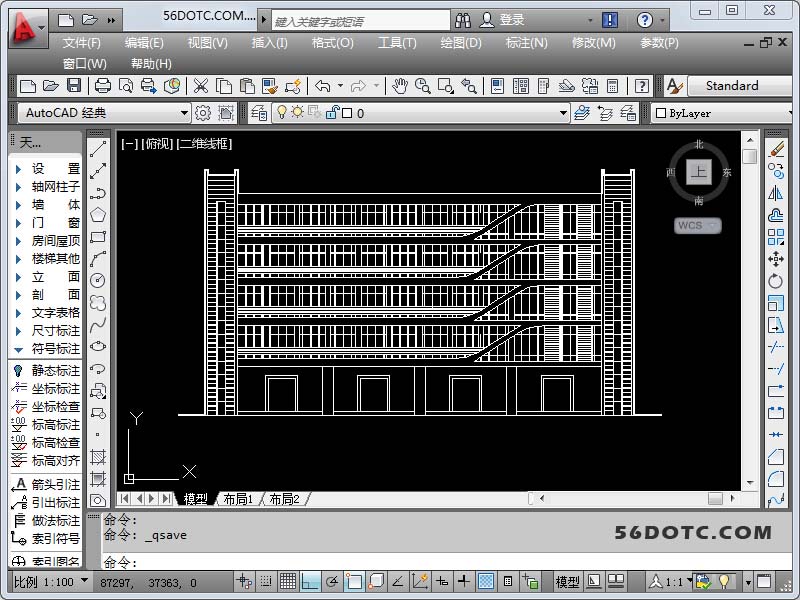Viewport: 800px width, 600px height.
Task: Select the Polygon draw tool
Action: tap(98, 215)
